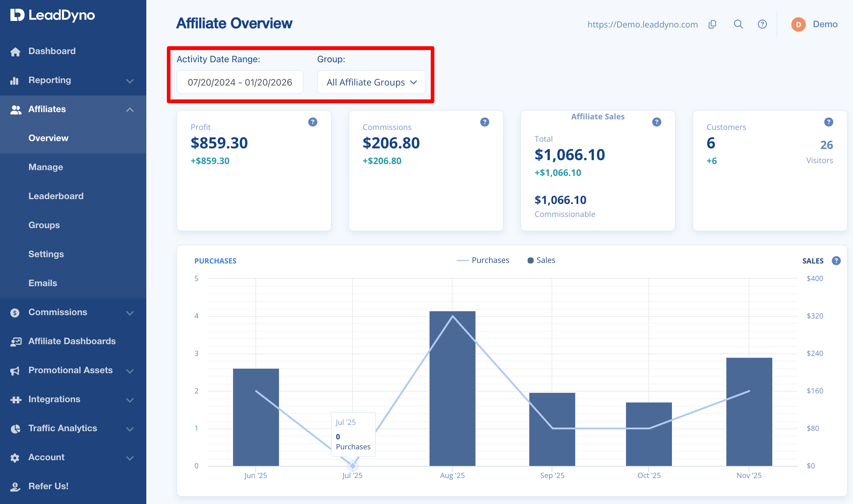Click the Account gear icon
853x504 pixels.
pos(15,457)
